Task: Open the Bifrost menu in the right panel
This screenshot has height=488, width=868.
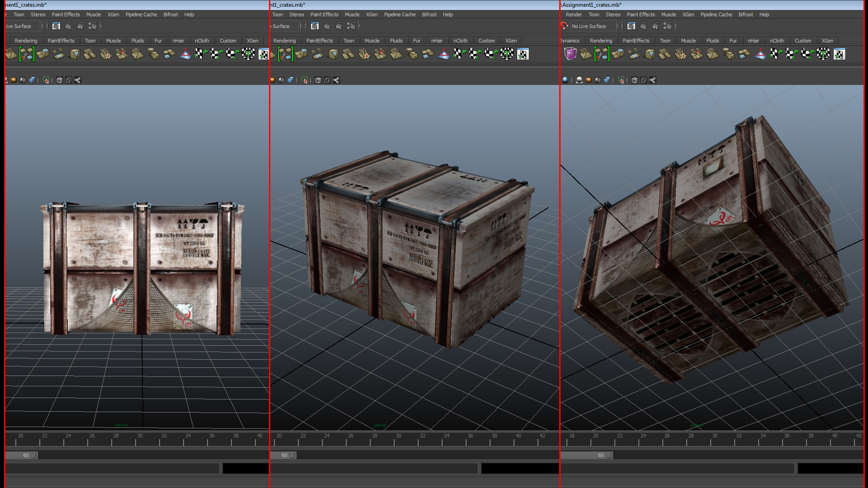Action: (x=745, y=14)
